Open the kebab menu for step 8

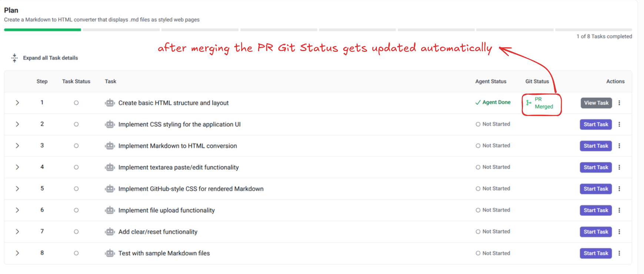pyautogui.click(x=619, y=253)
